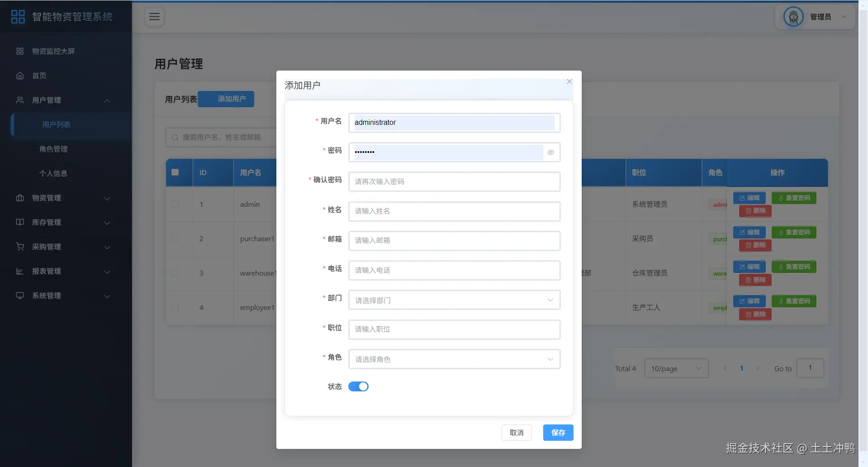Check the purchaser1 row checkbox
This screenshot has width=868, height=467.
(x=175, y=238)
